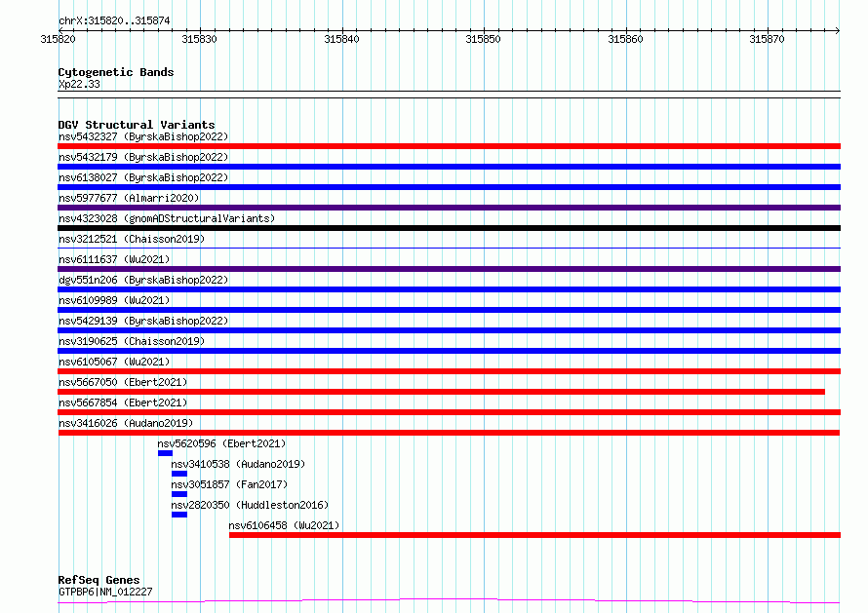The image size is (868, 613).
Task: Select the thin blue line of nsv3212521
Action: 449,248
